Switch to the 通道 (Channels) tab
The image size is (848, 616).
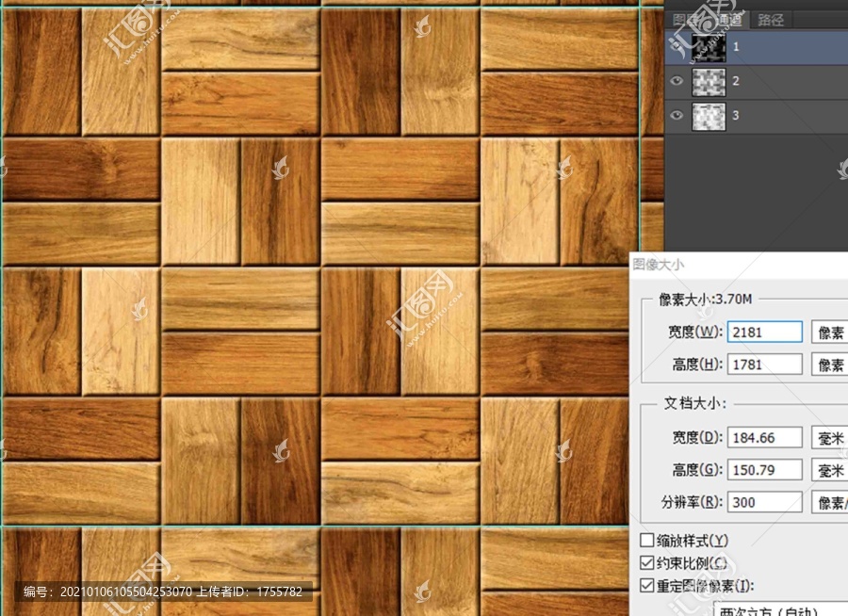coord(728,20)
